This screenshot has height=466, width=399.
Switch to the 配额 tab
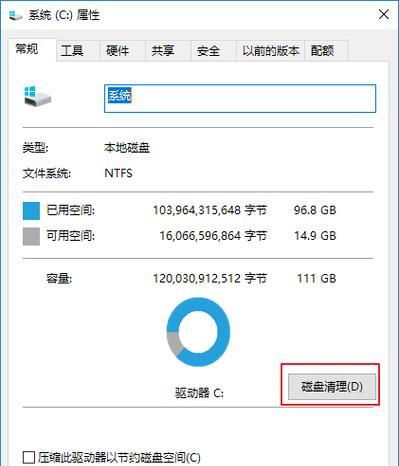(x=327, y=51)
